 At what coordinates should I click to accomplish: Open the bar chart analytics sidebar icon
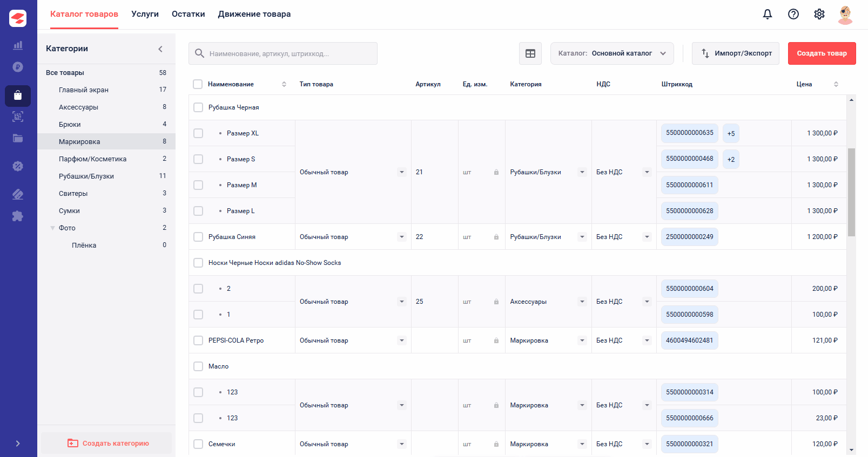coord(18,45)
